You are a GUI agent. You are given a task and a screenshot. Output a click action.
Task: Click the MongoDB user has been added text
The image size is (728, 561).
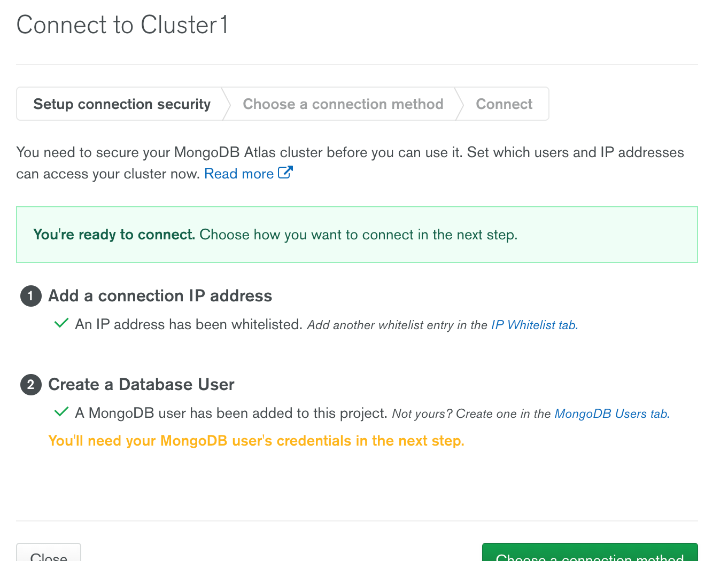(231, 413)
